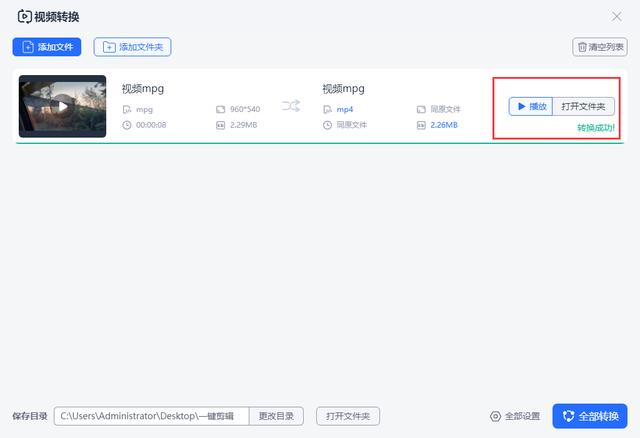The height and width of the screenshot is (438, 640).
Task: Open the save folder from the bottom bar
Action: tap(347, 416)
